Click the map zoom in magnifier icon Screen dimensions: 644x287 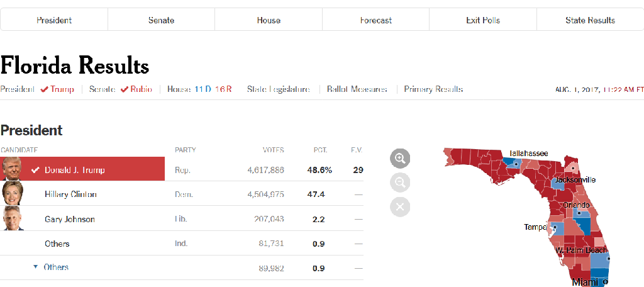(x=400, y=159)
